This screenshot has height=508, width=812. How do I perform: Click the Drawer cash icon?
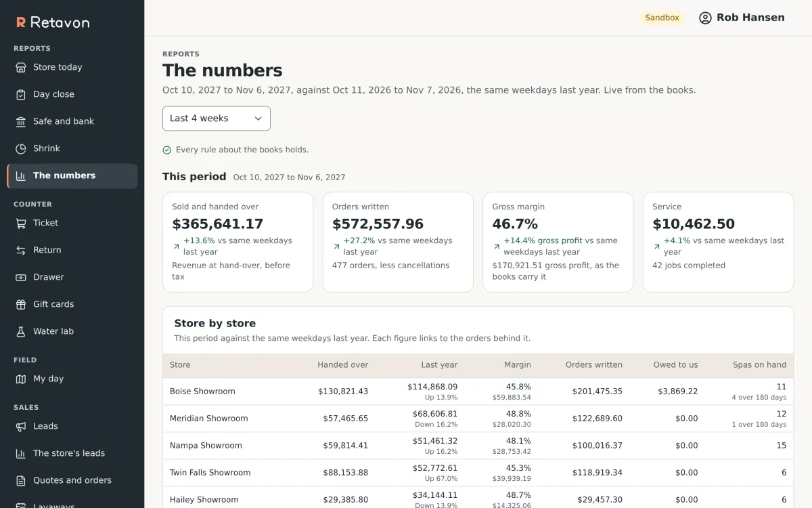21,277
